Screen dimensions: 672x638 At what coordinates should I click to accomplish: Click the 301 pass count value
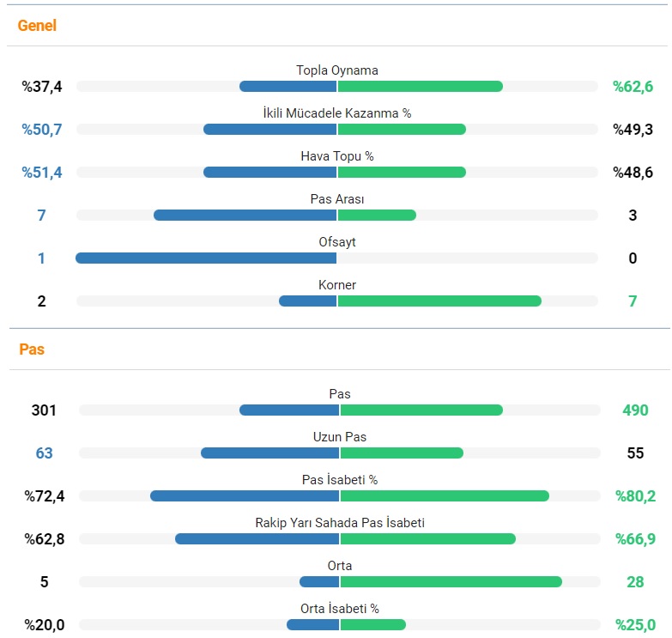pos(44,410)
